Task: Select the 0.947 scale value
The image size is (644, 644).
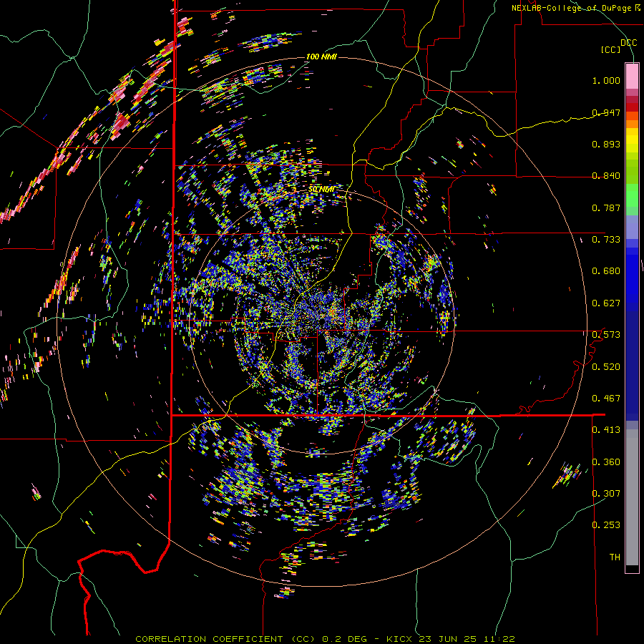Action: [606, 112]
